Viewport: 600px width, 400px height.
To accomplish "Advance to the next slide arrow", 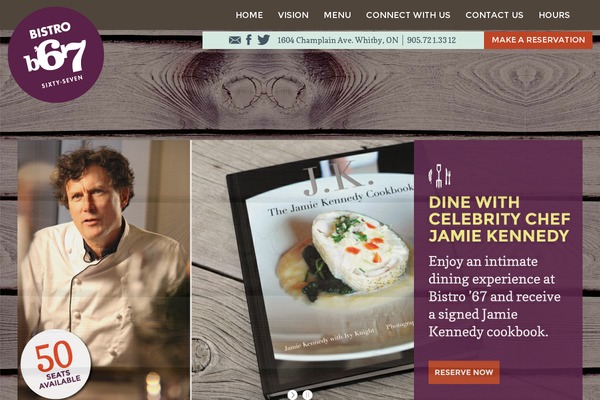I will [x=292, y=395].
